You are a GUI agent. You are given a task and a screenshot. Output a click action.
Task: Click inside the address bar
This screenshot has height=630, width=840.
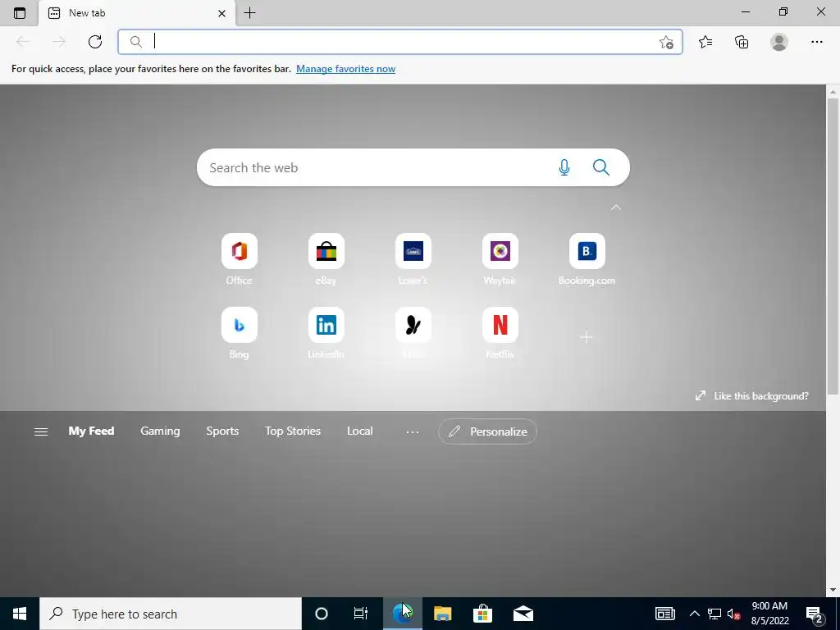(399, 42)
